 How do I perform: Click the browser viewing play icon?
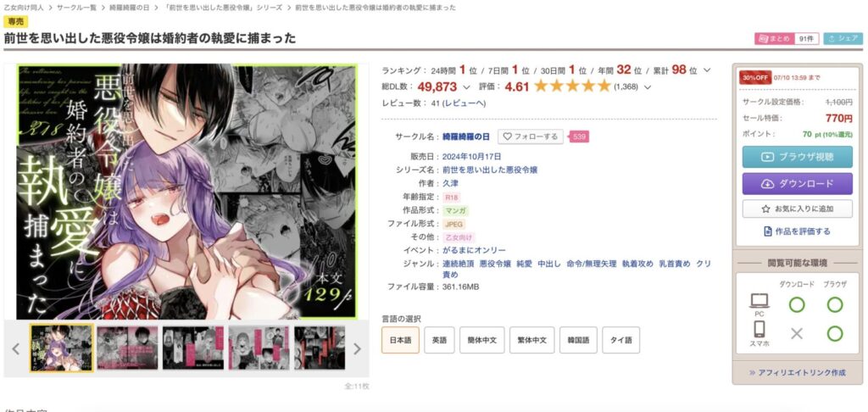[x=767, y=157]
